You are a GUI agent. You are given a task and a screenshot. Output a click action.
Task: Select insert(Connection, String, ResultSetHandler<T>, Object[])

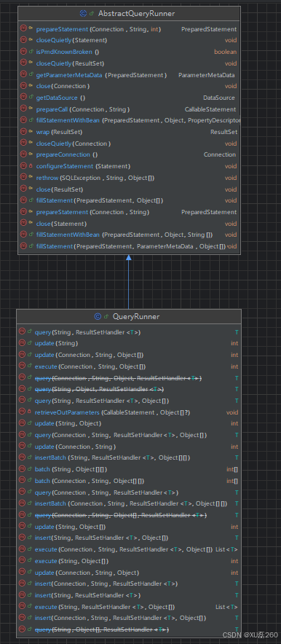pyautogui.click(x=121, y=618)
